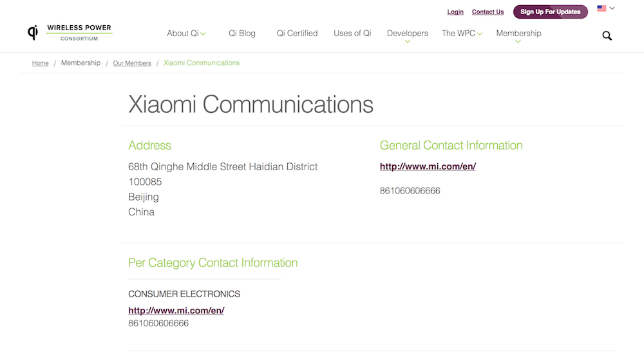Click Xiaomi Communications breadcrumb

tap(201, 63)
